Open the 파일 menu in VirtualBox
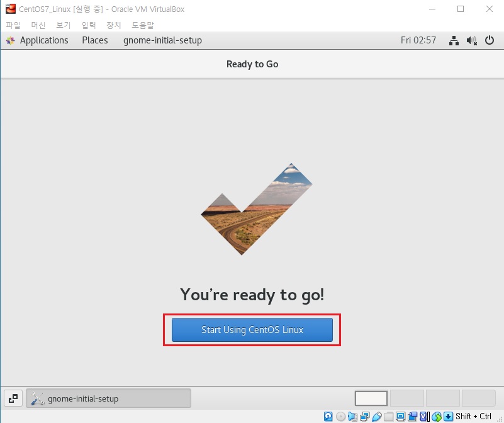 tap(13, 25)
